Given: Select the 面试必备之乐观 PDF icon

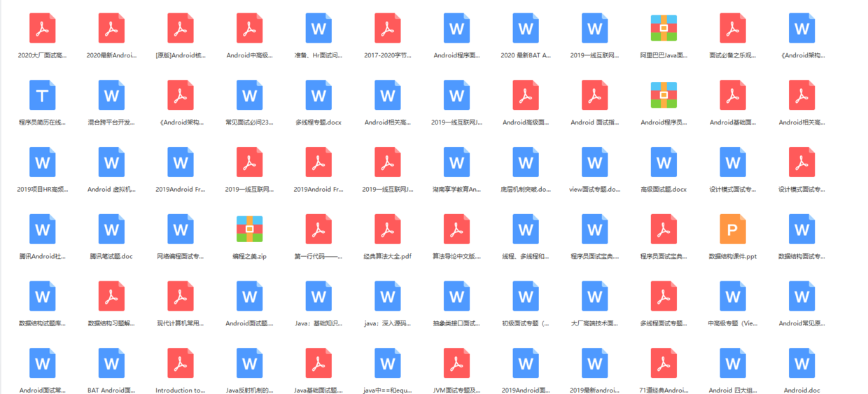Looking at the screenshot, I should coord(733,28).
